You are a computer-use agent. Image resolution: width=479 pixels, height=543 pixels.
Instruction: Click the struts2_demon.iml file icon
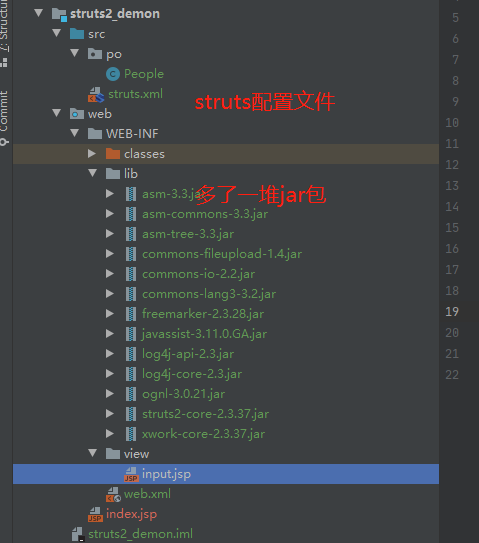[78, 534]
